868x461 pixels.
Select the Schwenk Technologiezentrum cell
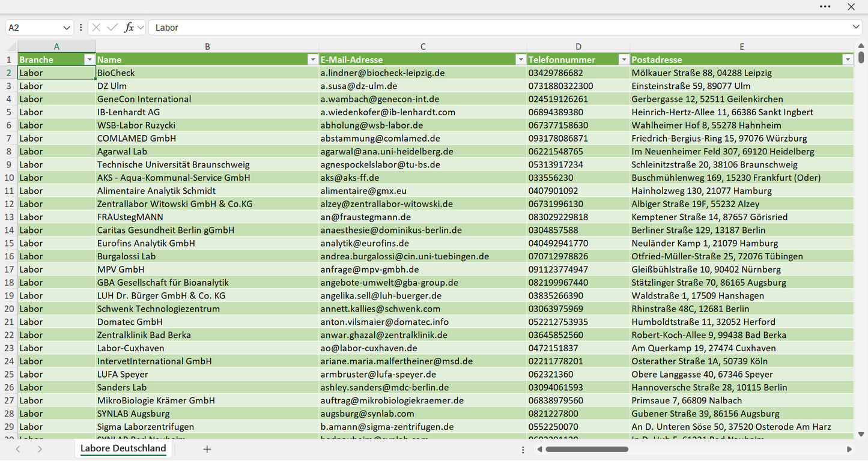pyautogui.click(x=207, y=309)
